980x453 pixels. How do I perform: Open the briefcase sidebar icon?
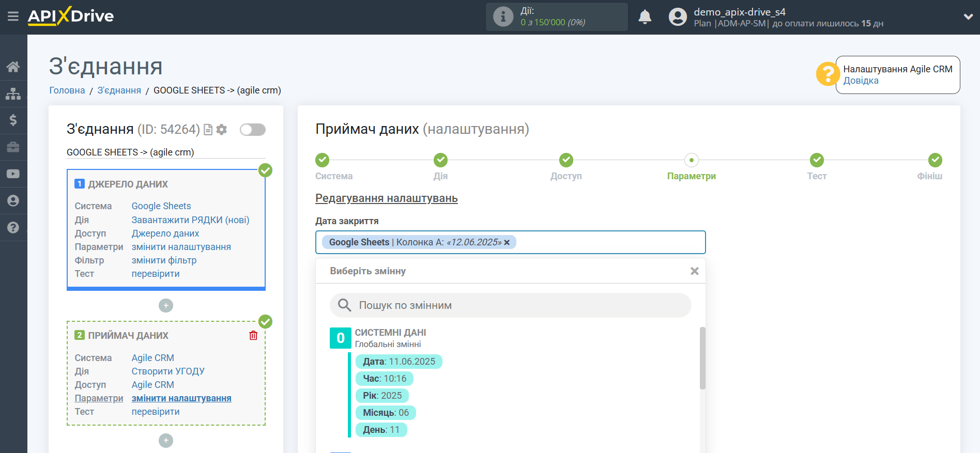click(x=13, y=147)
